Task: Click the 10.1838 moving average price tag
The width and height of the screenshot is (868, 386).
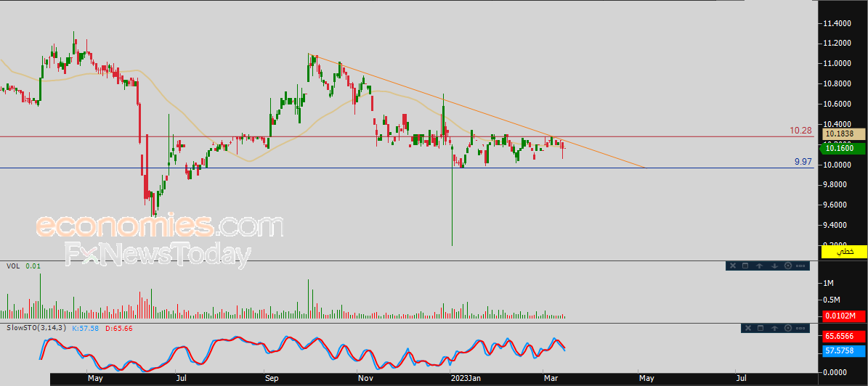Action: (843, 134)
